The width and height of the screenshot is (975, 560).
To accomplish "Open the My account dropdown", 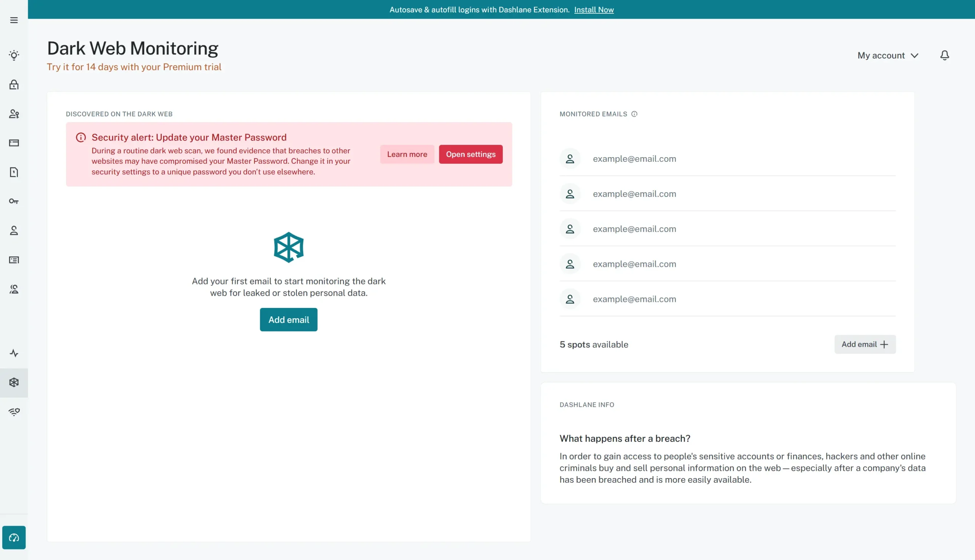I will [888, 55].
